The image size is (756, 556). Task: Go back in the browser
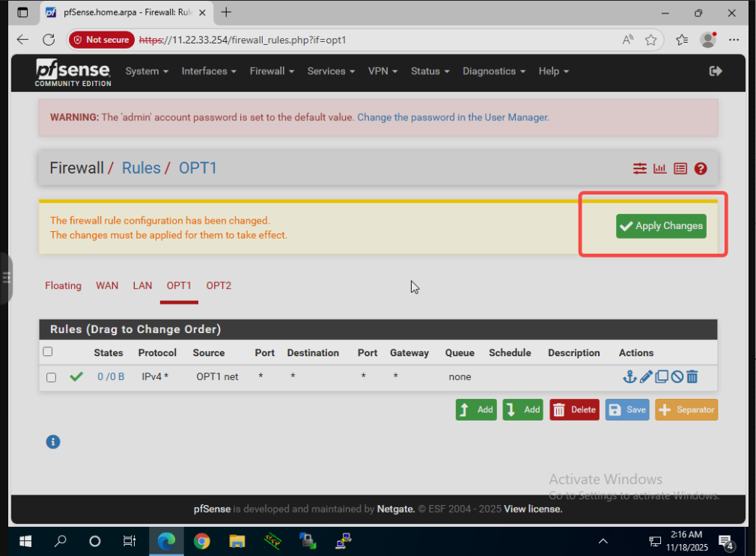tap(22, 40)
